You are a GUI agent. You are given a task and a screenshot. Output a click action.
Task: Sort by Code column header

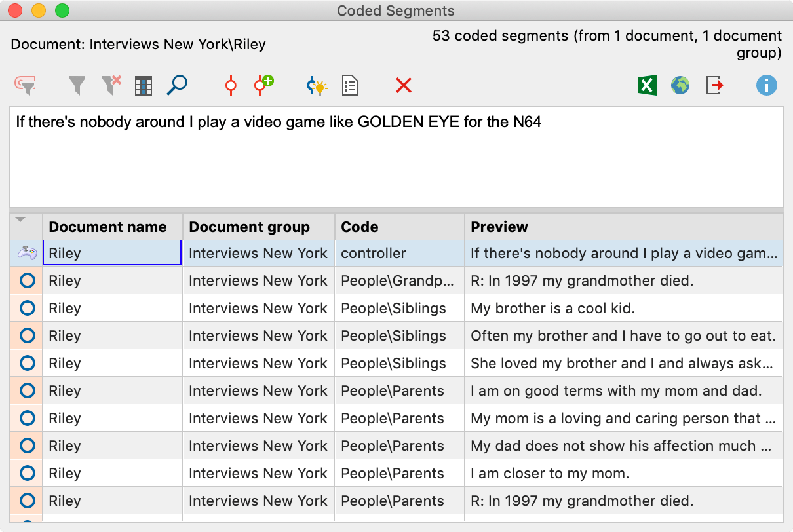click(x=360, y=227)
